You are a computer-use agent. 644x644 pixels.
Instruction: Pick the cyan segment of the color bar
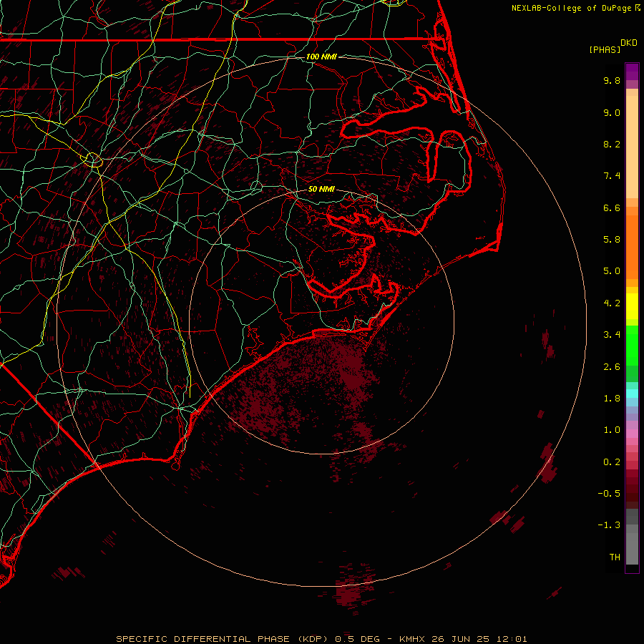pyautogui.click(x=632, y=394)
